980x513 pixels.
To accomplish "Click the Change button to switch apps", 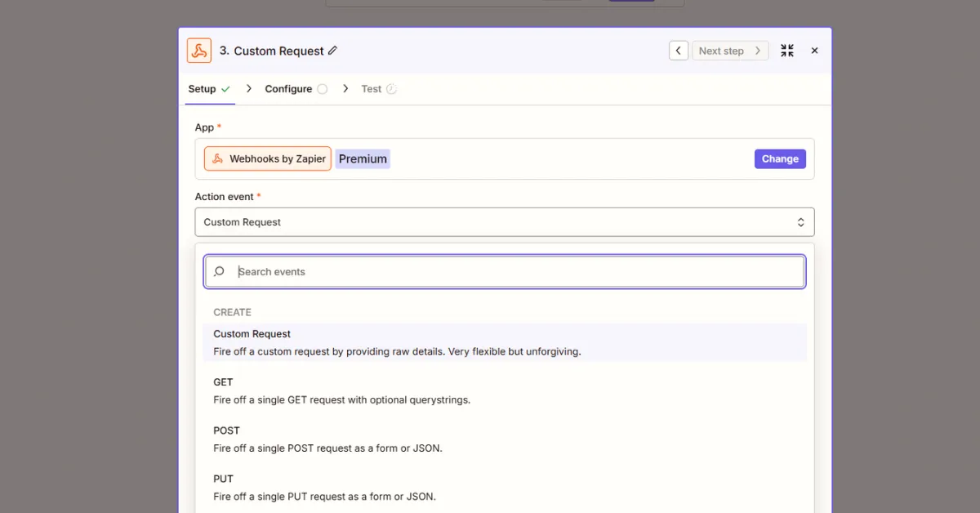I will 780,158.
